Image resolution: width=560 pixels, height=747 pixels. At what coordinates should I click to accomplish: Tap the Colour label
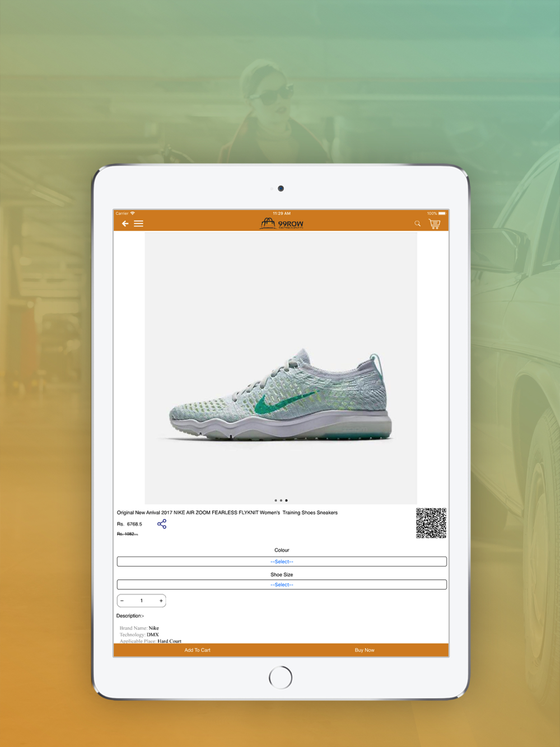(282, 550)
